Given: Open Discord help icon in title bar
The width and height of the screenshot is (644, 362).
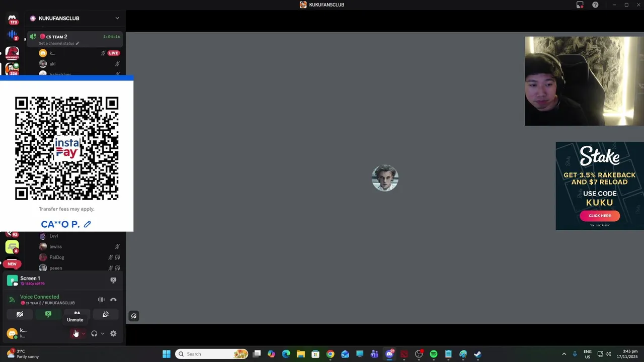Looking at the screenshot, I should point(595,5).
